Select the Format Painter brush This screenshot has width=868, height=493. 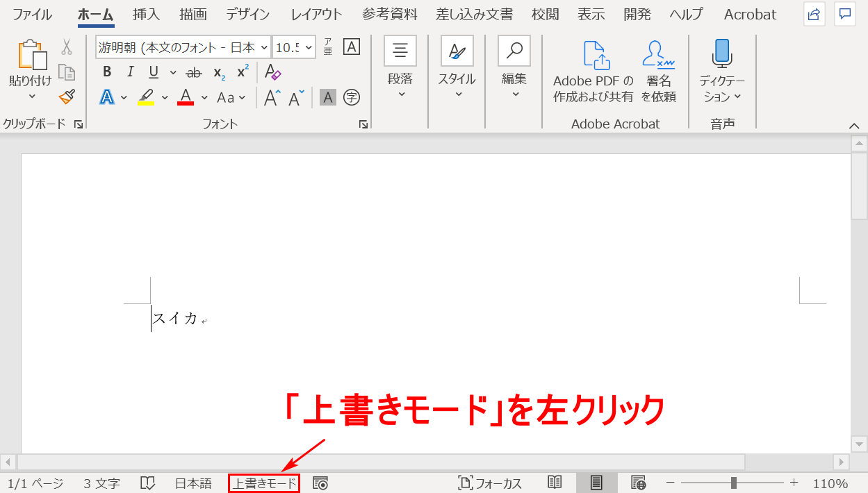pos(67,97)
